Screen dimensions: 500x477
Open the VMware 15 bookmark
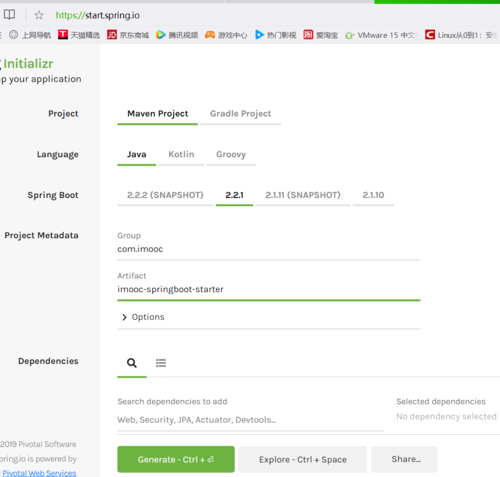click(x=381, y=35)
